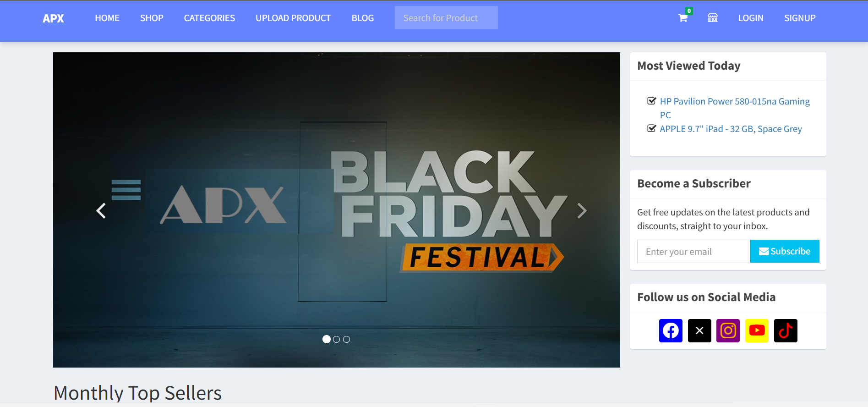Click the Subscribe button
The image size is (868, 407).
coord(784,251)
